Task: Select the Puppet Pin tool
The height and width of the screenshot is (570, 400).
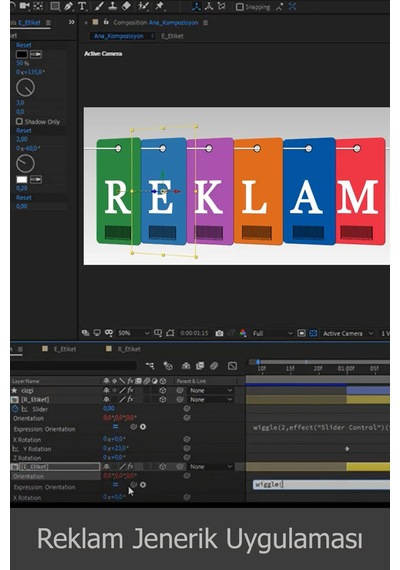Action: pyautogui.click(x=159, y=6)
